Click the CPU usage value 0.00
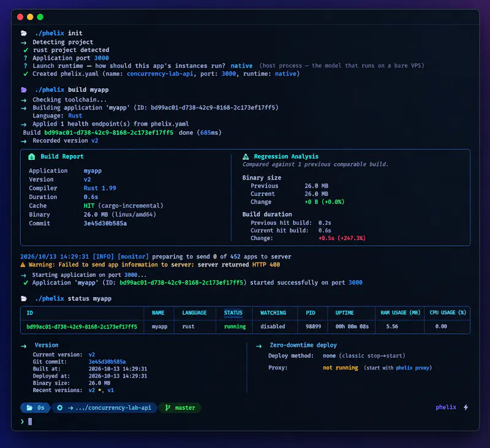The width and height of the screenshot is (490, 448). tap(441, 327)
